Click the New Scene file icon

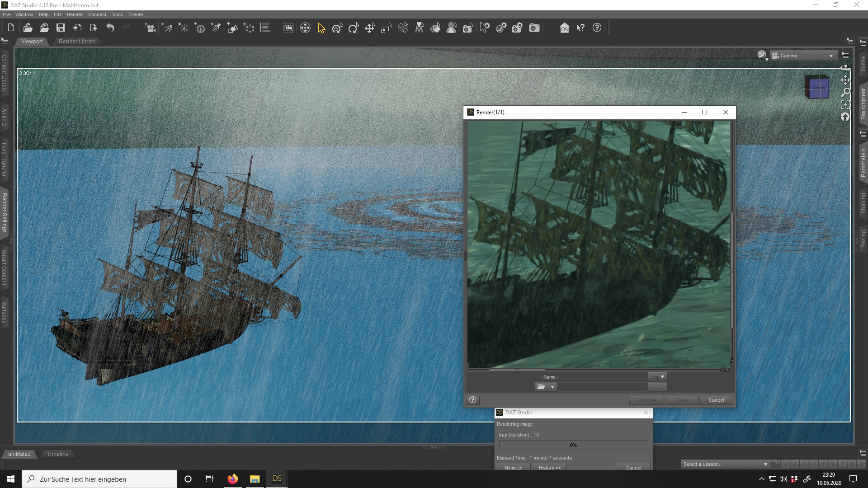[11, 28]
